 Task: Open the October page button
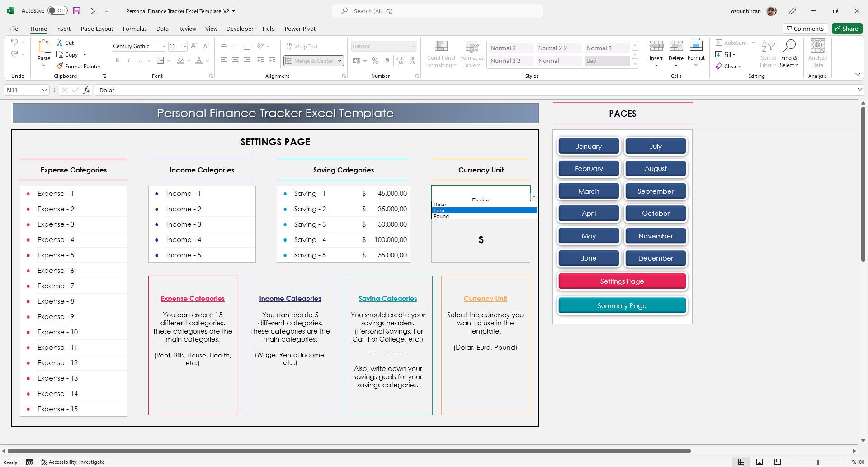point(656,213)
